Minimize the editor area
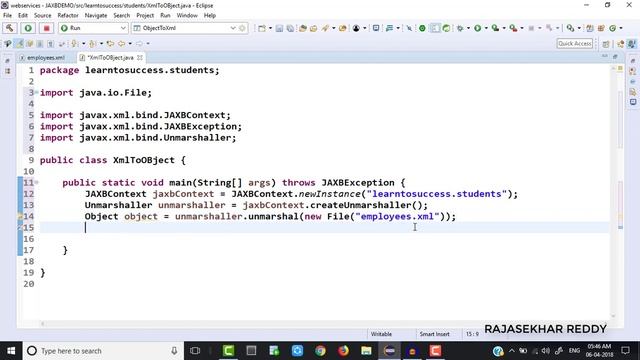The image size is (640, 360). click(x=604, y=56)
